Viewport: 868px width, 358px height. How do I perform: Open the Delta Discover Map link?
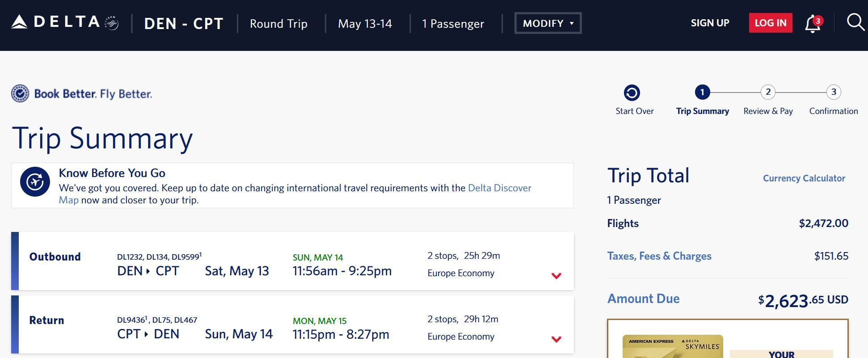[295, 194]
